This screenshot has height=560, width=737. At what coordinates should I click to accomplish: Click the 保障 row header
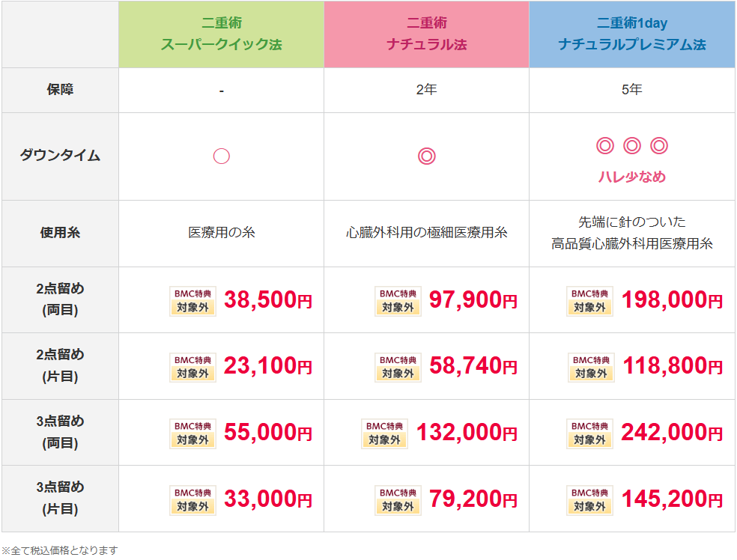(x=60, y=90)
